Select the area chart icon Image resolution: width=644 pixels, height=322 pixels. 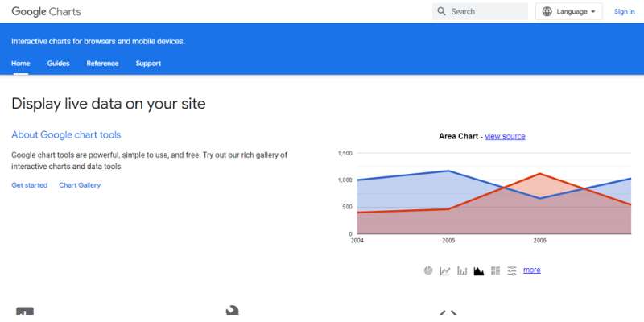pos(478,271)
